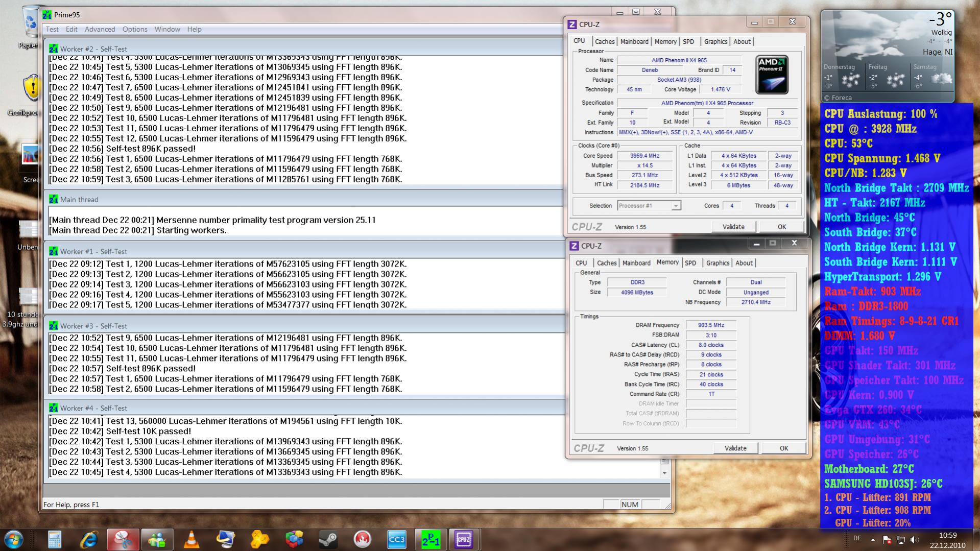Open the yellow hexagon app in the taskbar
The image size is (980, 551).
point(260,539)
